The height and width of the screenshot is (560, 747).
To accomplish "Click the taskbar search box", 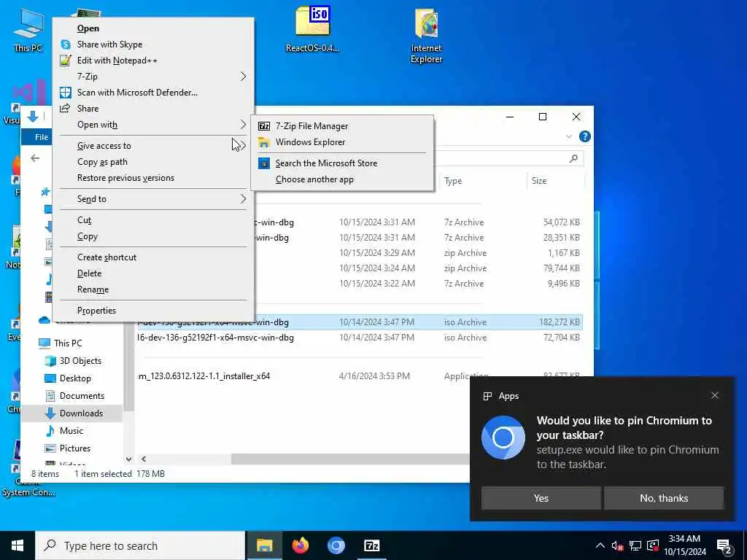I will [141, 545].
